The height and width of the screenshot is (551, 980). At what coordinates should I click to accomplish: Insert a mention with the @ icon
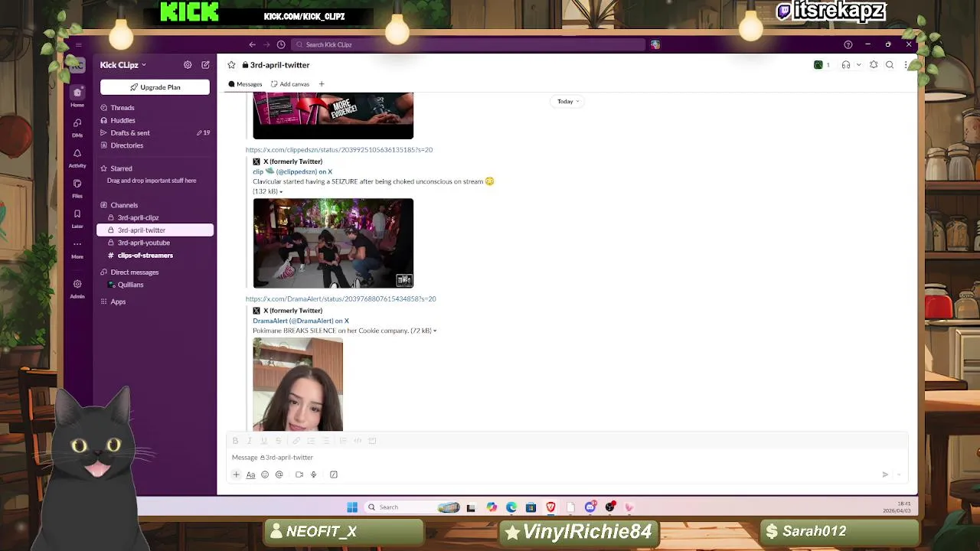point(279,474)
